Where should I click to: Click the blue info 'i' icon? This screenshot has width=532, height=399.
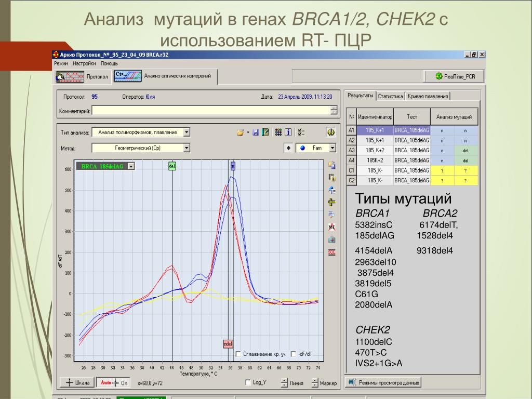click(288, 132)
